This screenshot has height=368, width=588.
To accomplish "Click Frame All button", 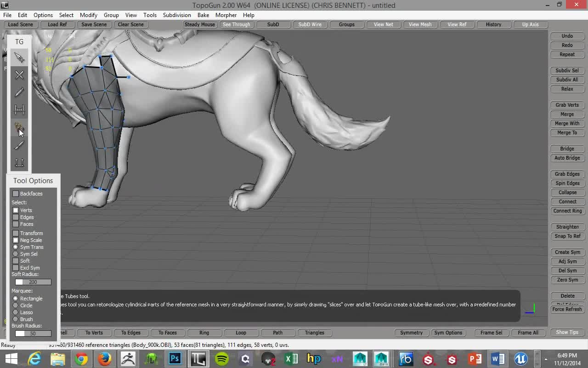I will pyautogui.click(x=528, y=333).
